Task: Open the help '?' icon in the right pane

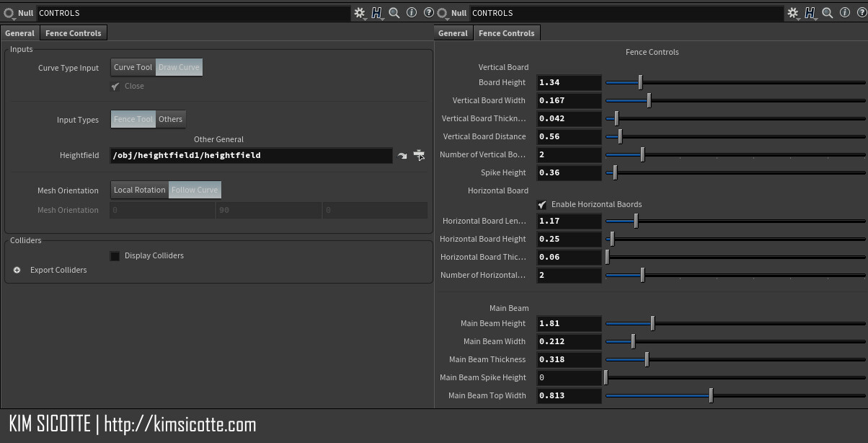Action: pyautogui.click(x=862, y=13)
